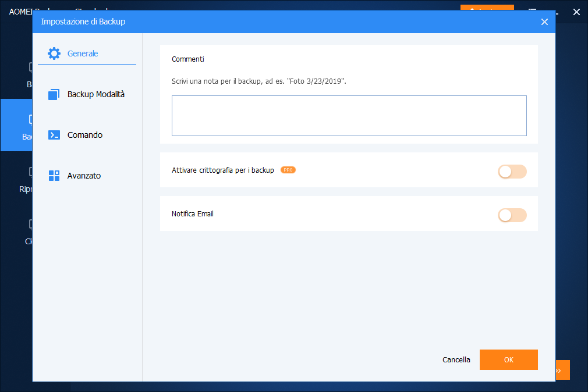Select the Generale gear icon
This screenshot has width=588, height=392.
pyautogui.click(x=54, y=54)
